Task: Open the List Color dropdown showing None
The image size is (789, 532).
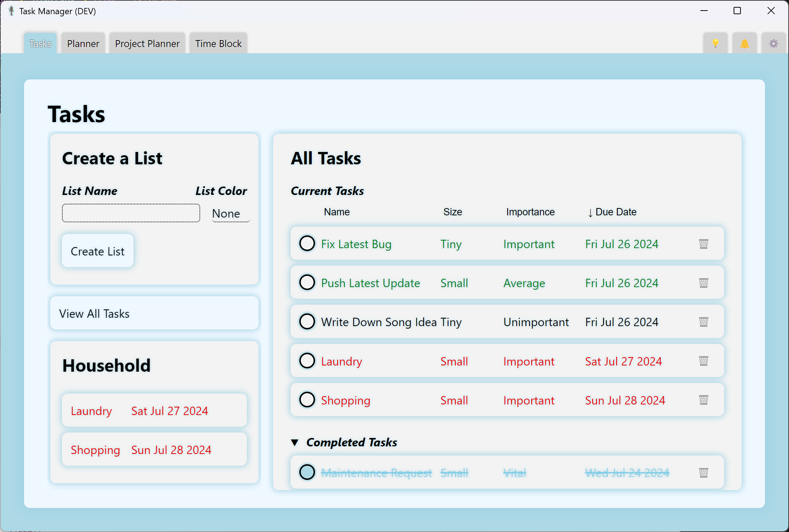Action: [x=231, y=214]
